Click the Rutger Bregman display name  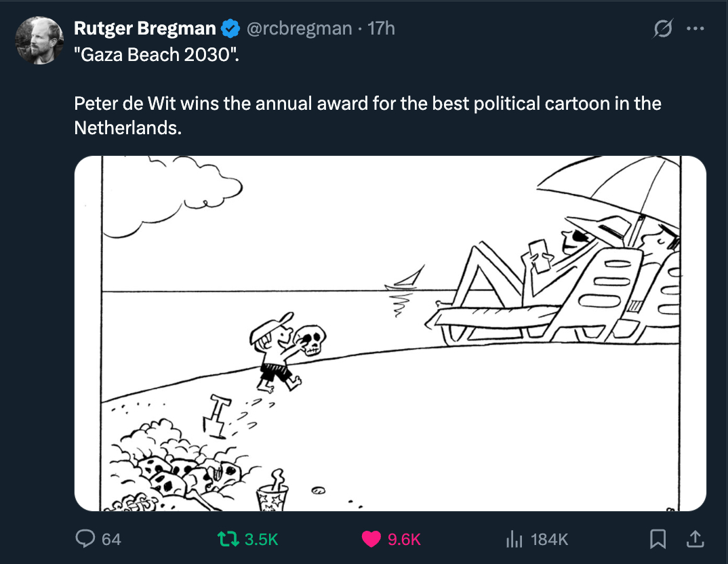(144, 28)
